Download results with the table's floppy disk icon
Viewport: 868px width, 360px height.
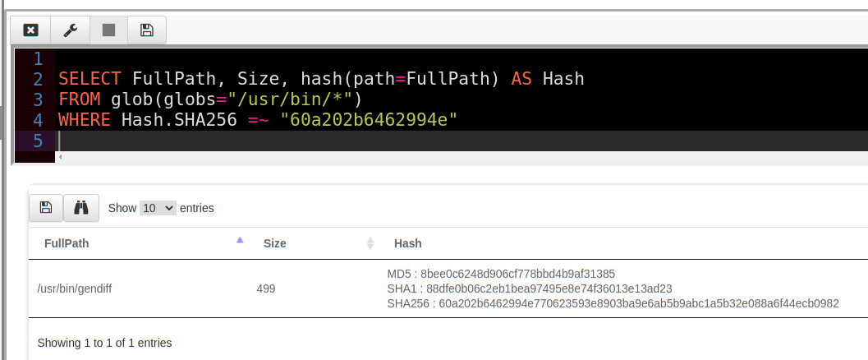46,208
